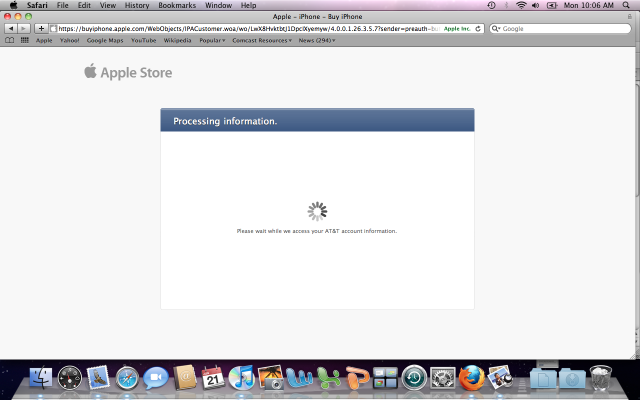Reload the page using refresh icon
Screen dimensions: 640x400
478,29
